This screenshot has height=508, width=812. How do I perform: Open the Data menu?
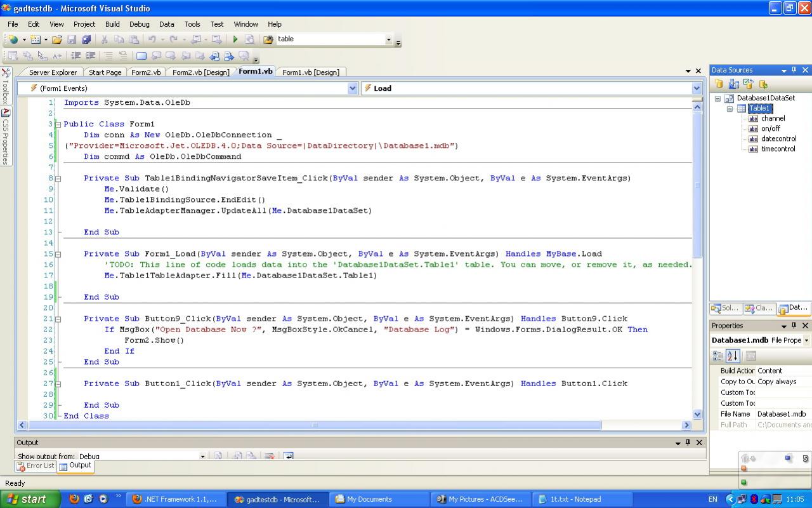click(x=167, y=24)
